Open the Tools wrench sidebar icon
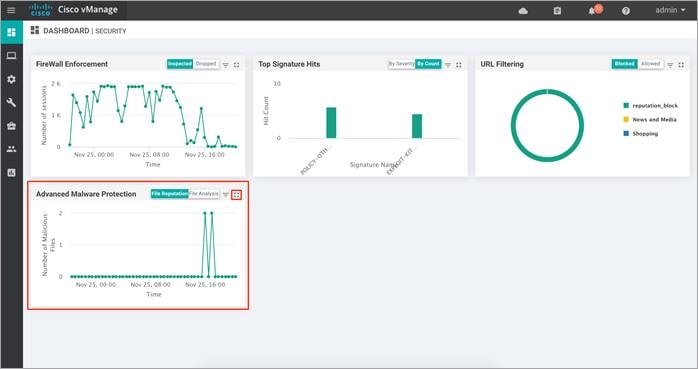The image size is (698, 369). [x=12, y=103]
